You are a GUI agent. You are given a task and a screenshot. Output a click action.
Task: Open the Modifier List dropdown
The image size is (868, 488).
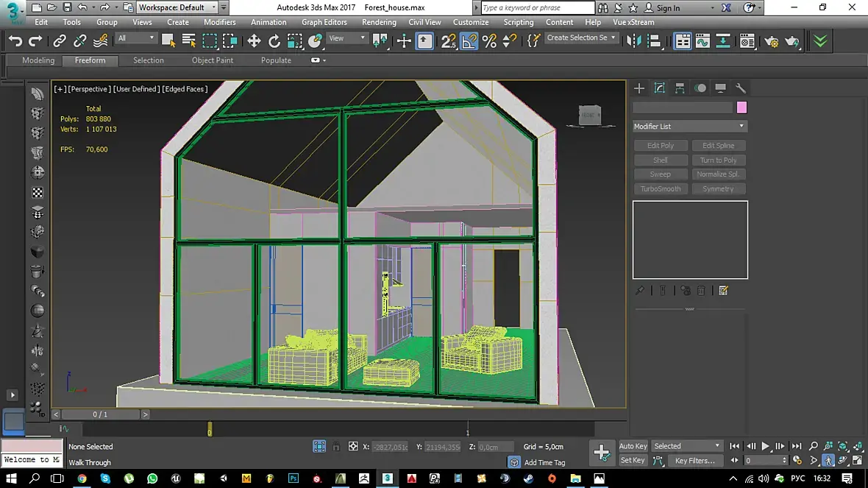tap(689, 127)
